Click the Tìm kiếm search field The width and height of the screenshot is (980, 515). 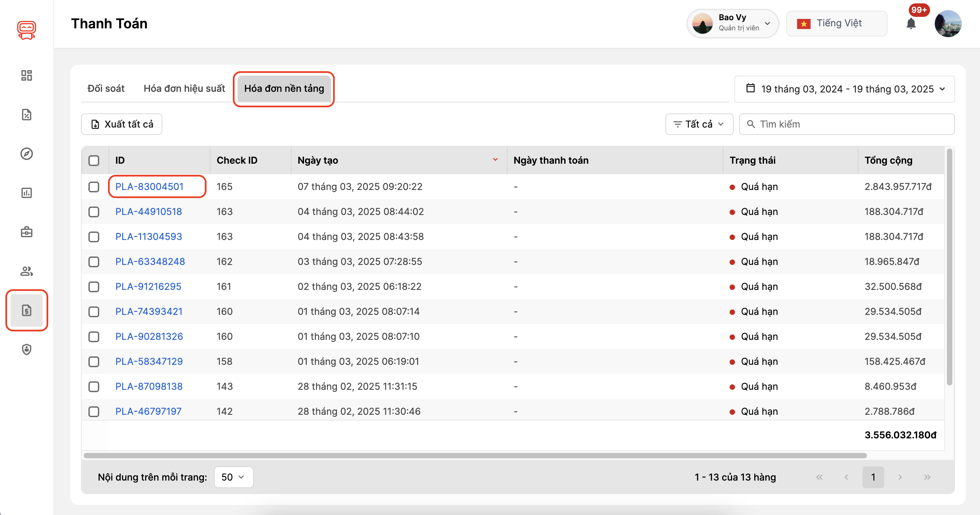(852, 124)
